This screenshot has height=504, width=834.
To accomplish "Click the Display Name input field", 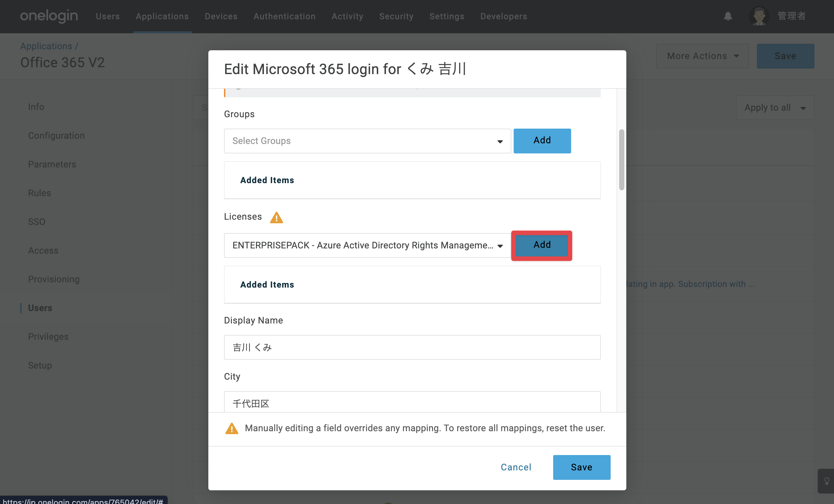I will pyautogui.click(x=412, y=347).
